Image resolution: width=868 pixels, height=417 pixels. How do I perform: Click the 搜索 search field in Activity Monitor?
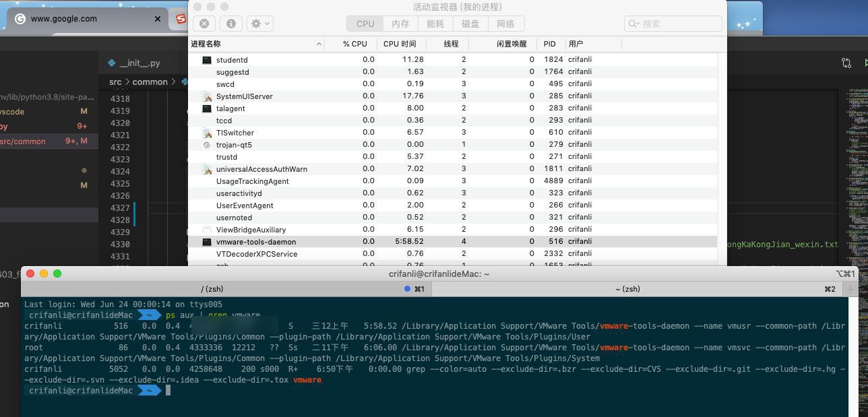[x=673, y=24]
